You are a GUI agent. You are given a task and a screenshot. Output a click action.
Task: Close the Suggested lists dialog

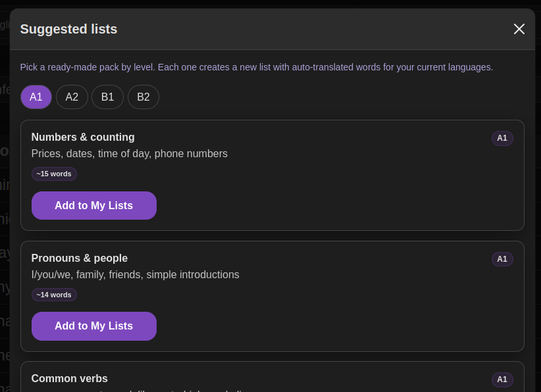(519, 29)
